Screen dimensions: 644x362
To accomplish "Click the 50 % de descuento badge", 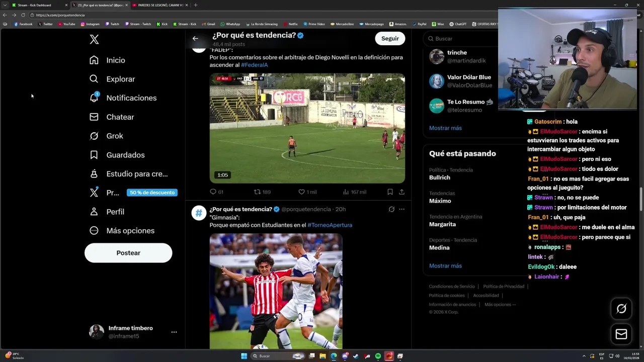I will (x=152, y=193).
